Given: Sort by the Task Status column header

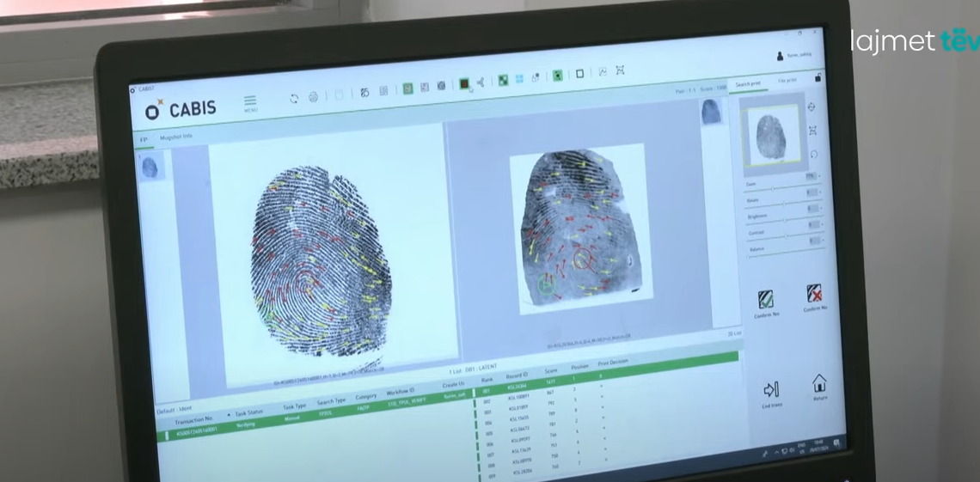Looking at the screenshot, I should 248,412.
